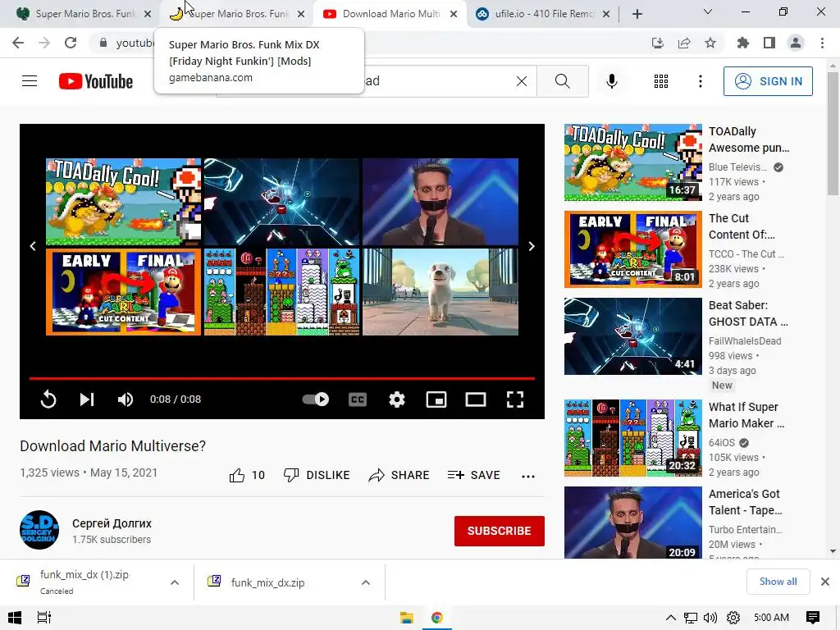Expand options for funk_mix_dx.zip download
This screenshot has width=840, height=630.
366,583
